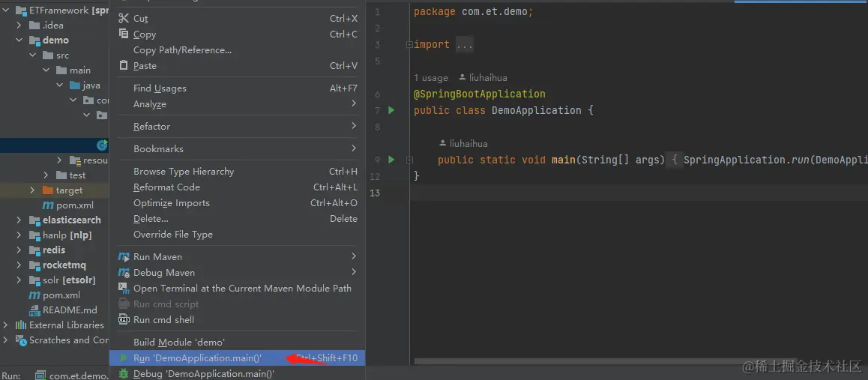Screen dimensions: 868x380
Task: Click the debug bug icon for DemoApplication.main()
Action: pos(124,373)
